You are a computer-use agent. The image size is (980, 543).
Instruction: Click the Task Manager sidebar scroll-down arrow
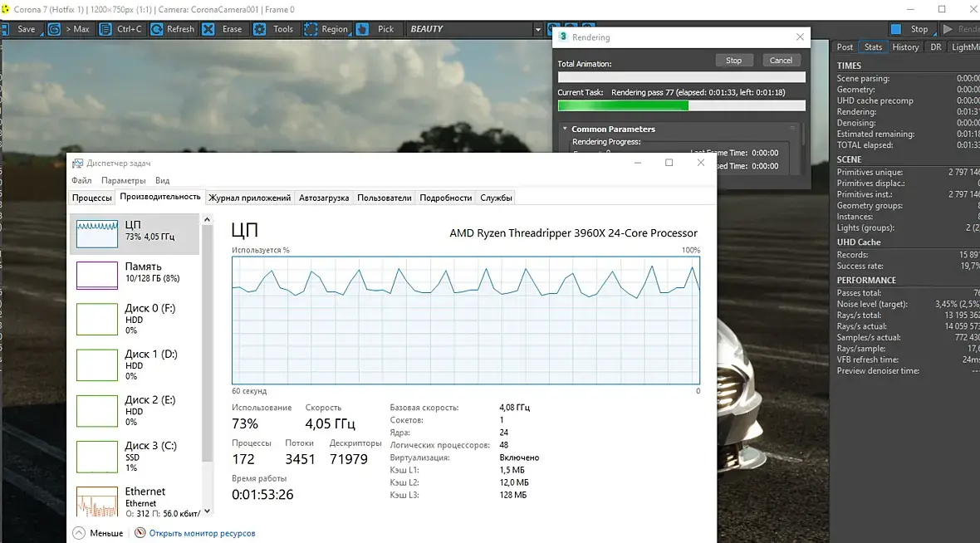pos(207,511)
